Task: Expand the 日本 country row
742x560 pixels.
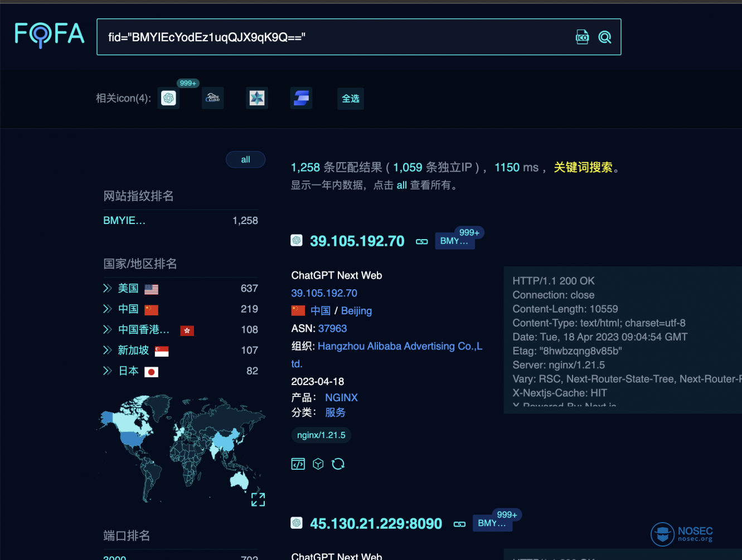Action: click(x=108, y=371)
